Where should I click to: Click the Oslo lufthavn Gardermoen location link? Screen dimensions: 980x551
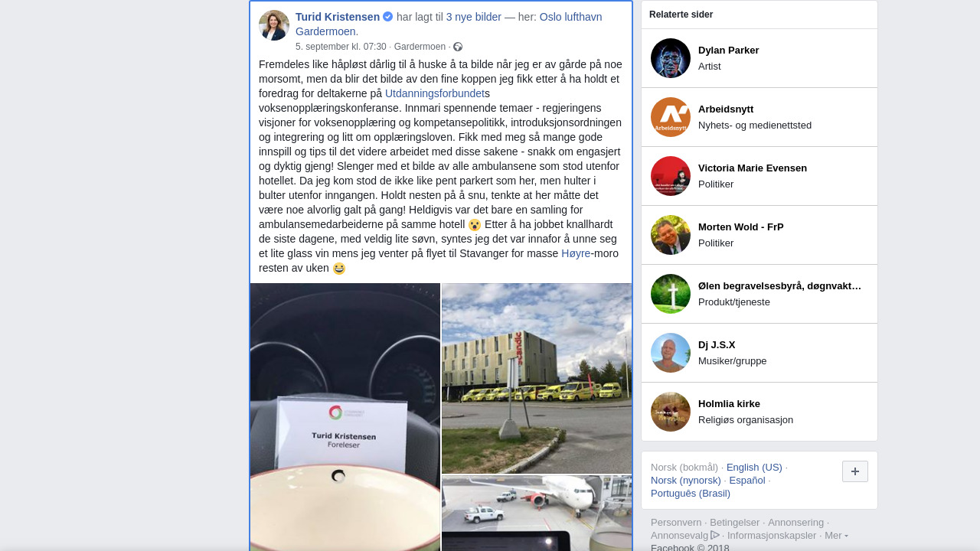click(449, 24)
